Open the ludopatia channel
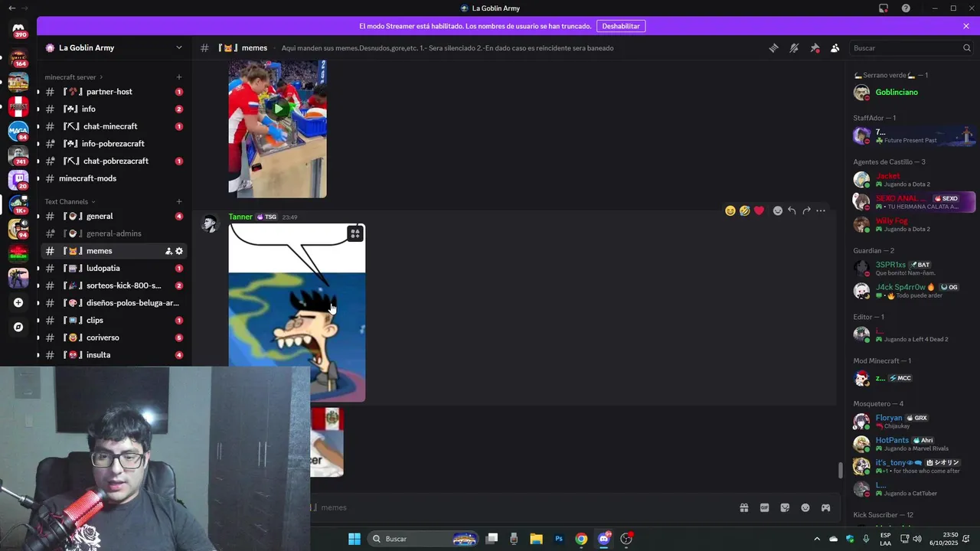980x551 pixels. 113,269
